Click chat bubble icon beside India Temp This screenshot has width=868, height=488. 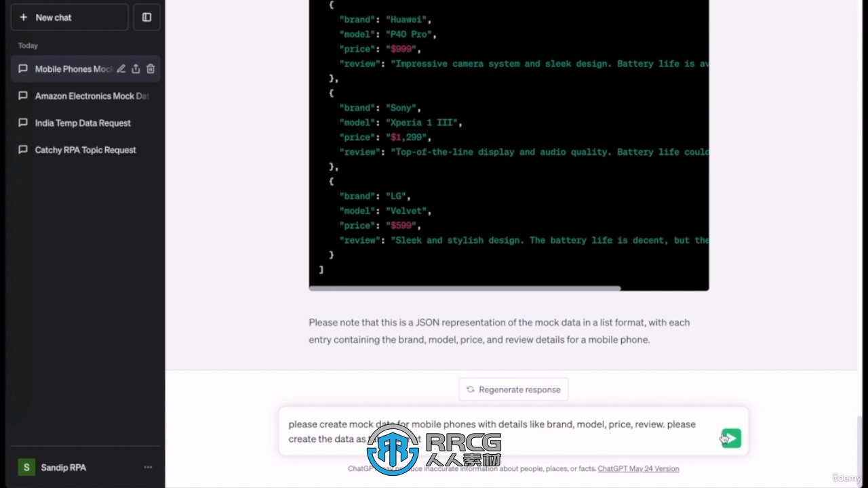(23, 123)
